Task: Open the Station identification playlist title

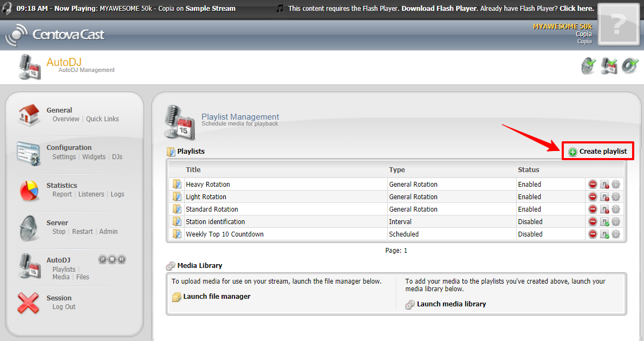Action: click(215, 221)
